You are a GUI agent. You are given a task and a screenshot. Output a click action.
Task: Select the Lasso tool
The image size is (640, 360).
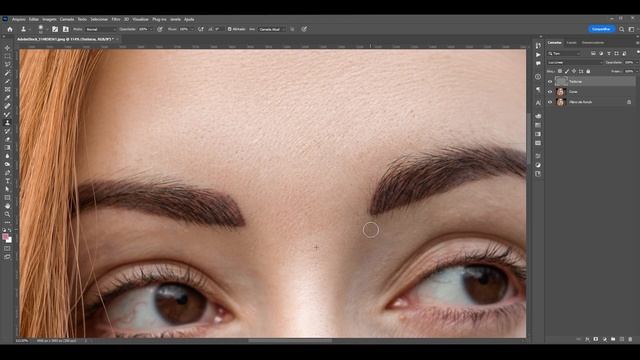coord(7,64)
